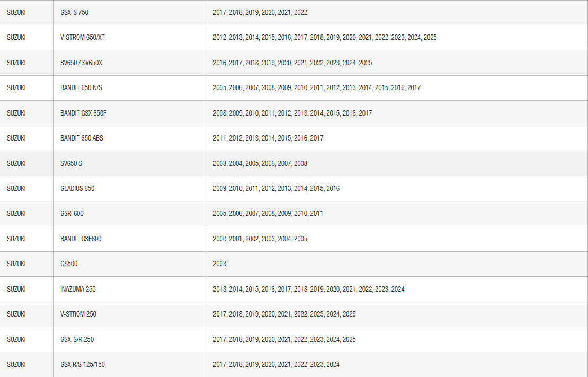
Task: Click the GSX-S 750 model cell
Action: [74, 12]
